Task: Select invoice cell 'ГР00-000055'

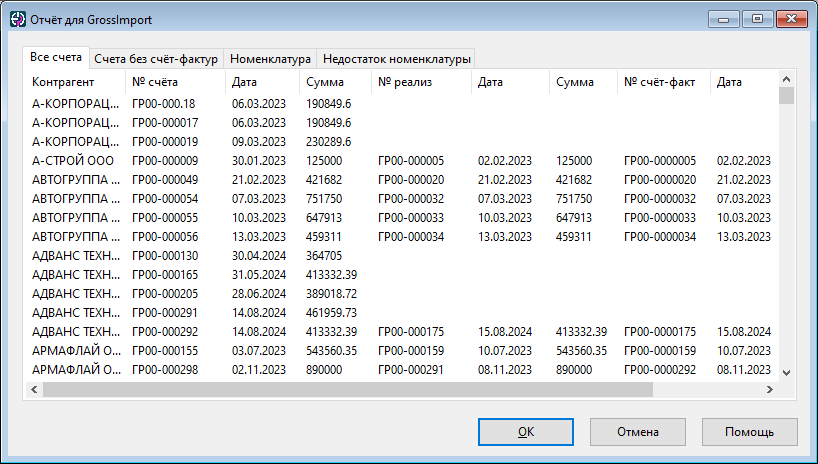Action: pos(165,218)
